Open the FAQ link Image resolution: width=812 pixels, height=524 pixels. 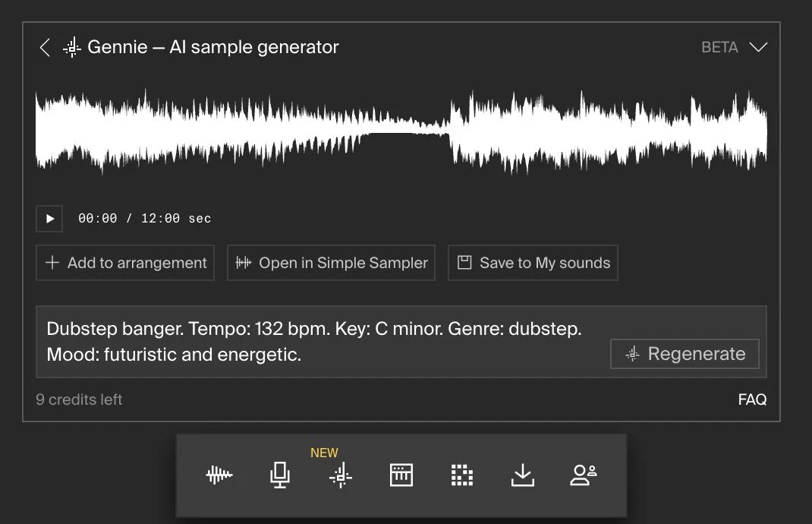[x=752, y=399]
